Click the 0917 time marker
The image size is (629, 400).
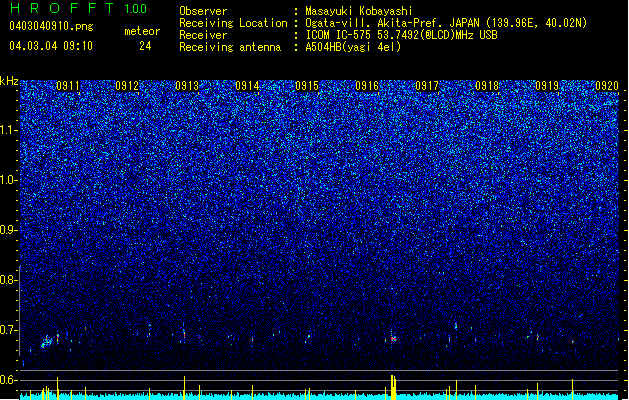pos(427,86)
